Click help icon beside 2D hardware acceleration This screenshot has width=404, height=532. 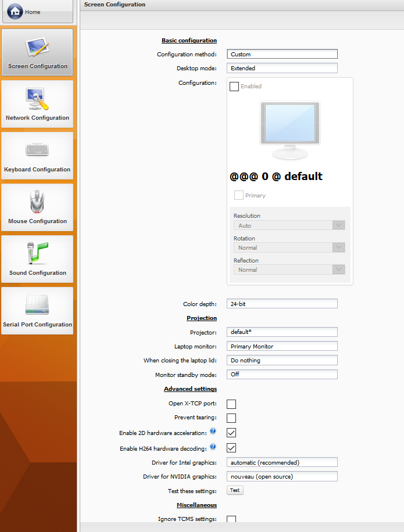213,432
